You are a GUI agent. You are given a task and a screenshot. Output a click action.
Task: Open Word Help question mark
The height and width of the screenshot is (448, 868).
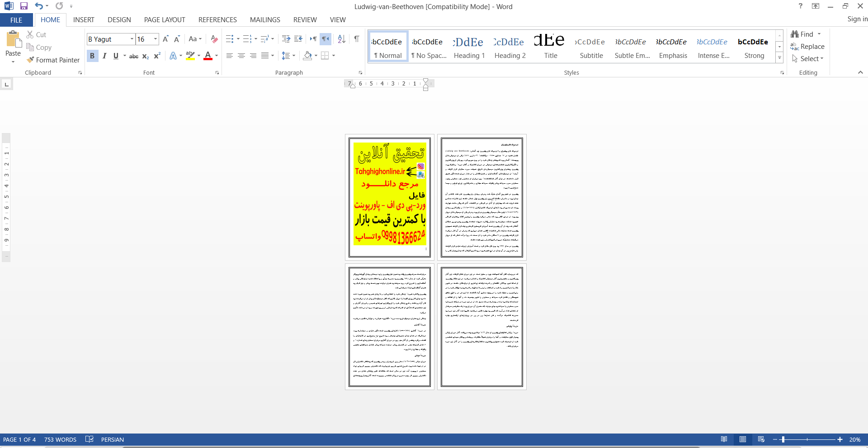pos(800,6)
